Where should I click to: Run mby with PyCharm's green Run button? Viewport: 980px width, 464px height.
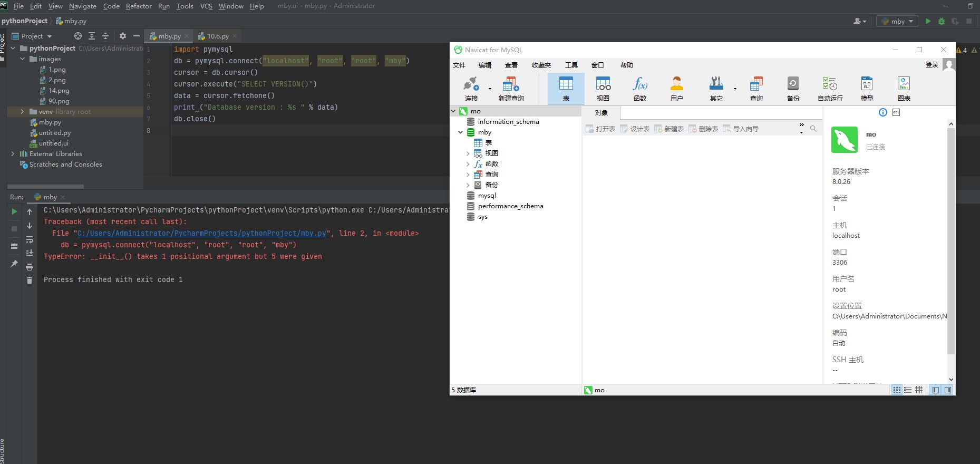coord(928,21)
